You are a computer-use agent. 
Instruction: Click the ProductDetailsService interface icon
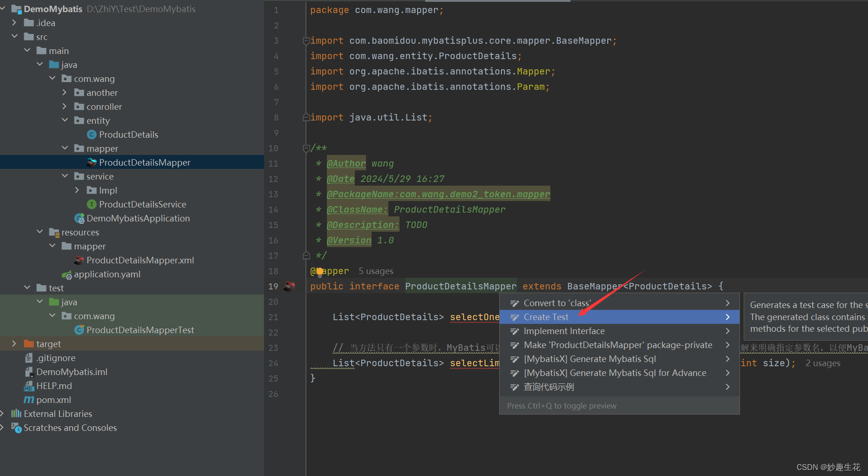click(92, 204)
